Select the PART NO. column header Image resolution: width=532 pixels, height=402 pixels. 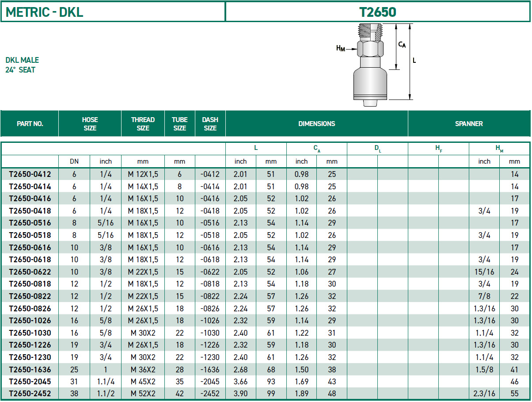point(30,124)
